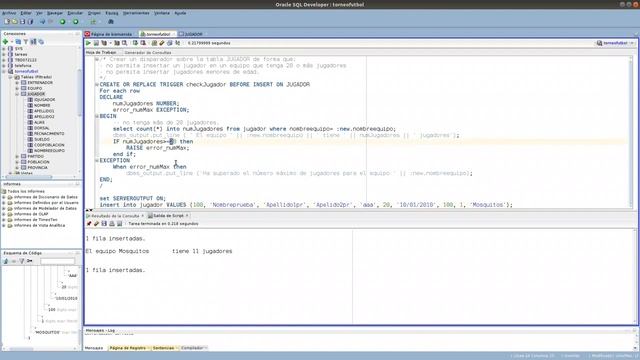Expand the Informes de OLAP folder
The image size is (640, 360).
coord(4,214)
